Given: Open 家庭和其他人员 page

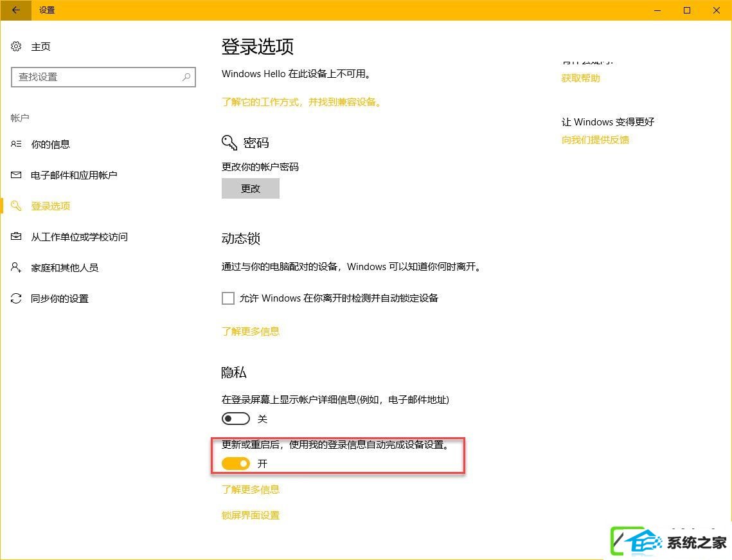Looking at the screenshot, I should pyautogui.click(x=64, y=267).
